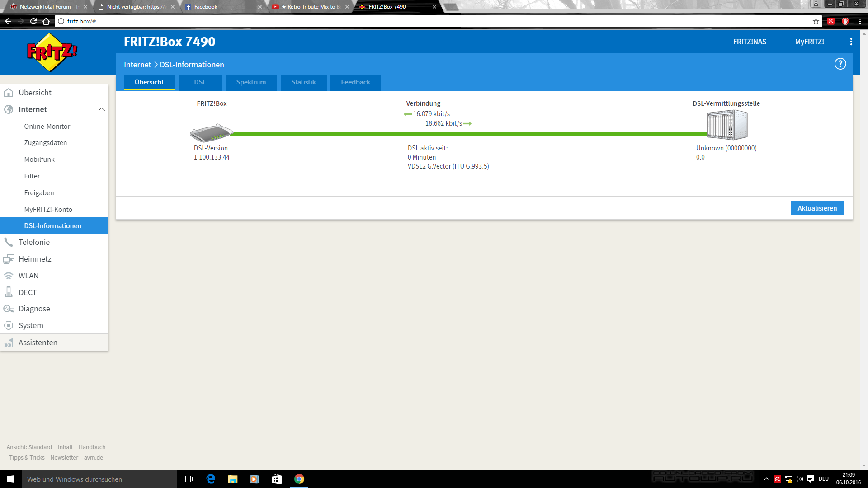Open Online-Monitor in the sidebar

point(47,127)
